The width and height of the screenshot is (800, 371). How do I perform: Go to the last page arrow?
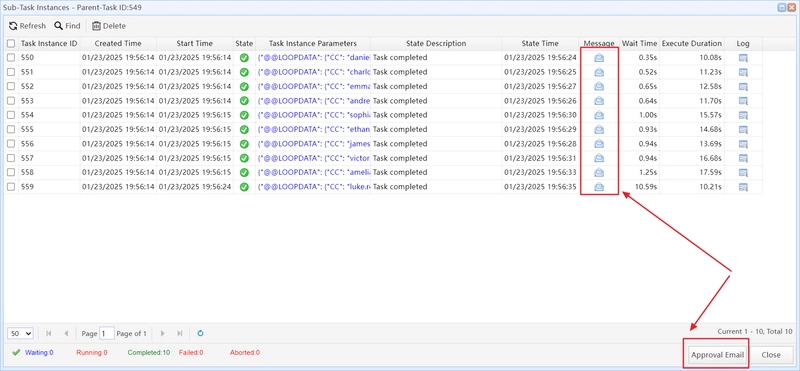tap(180, 333)
